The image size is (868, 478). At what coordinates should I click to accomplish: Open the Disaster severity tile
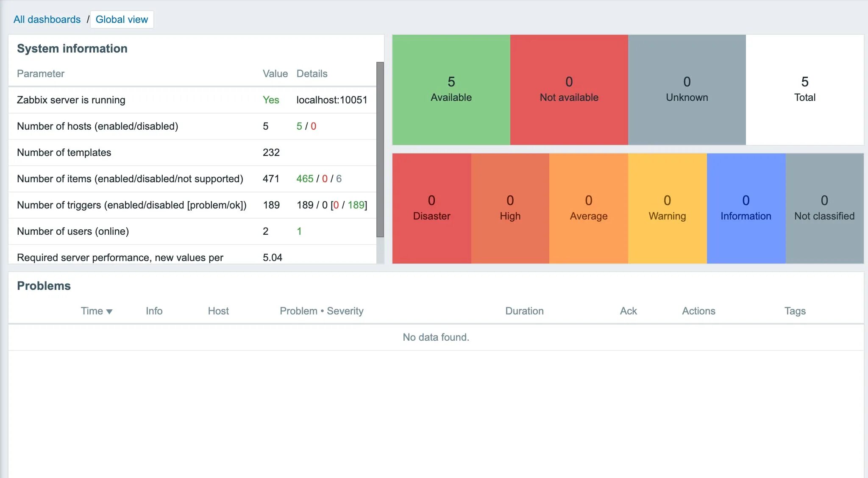431,208
